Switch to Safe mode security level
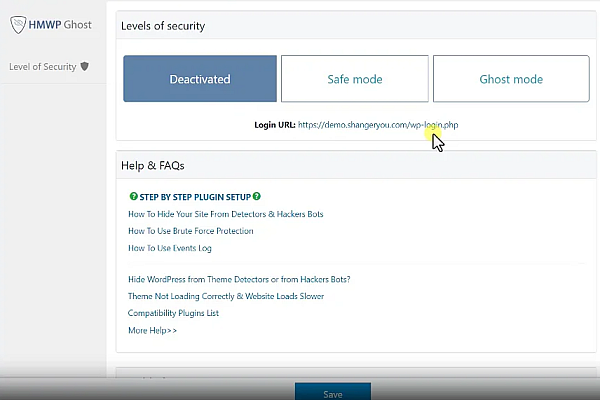The height and width of the screenshot is (400, 600). point(354,79)
